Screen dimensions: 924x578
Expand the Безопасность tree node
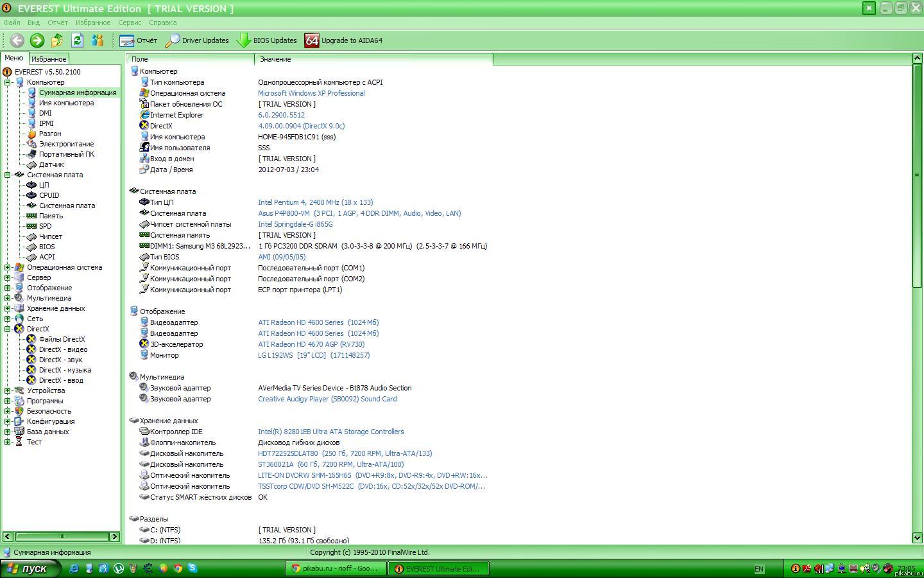pyautogui.click(x=8, y=411)
